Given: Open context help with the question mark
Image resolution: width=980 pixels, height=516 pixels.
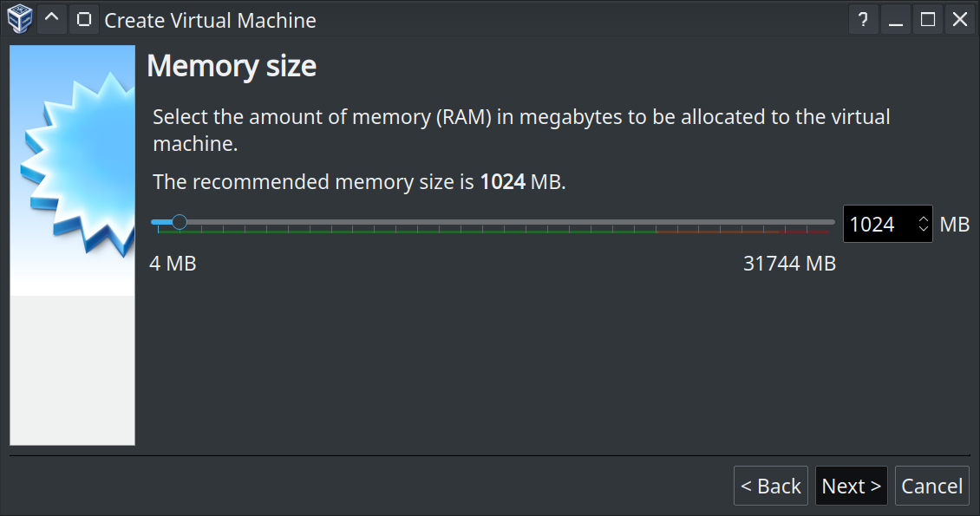Looking at the screenshot, I should point(863,19).
